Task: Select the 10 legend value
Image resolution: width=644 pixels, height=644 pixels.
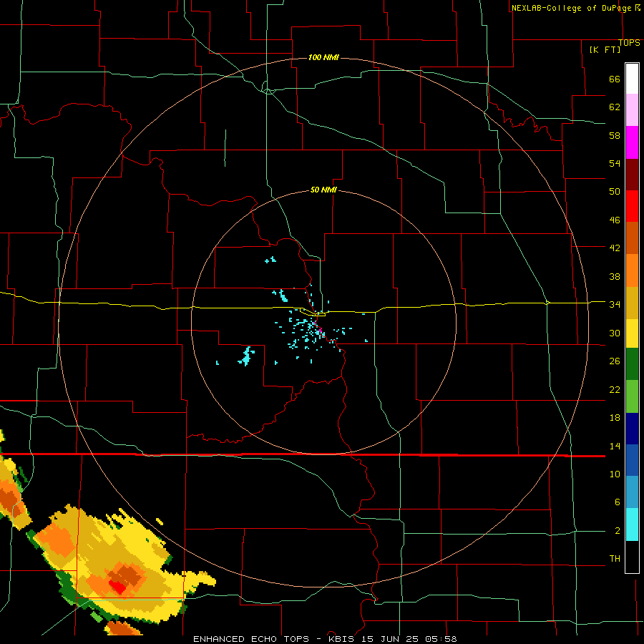Action: [615, 474]
